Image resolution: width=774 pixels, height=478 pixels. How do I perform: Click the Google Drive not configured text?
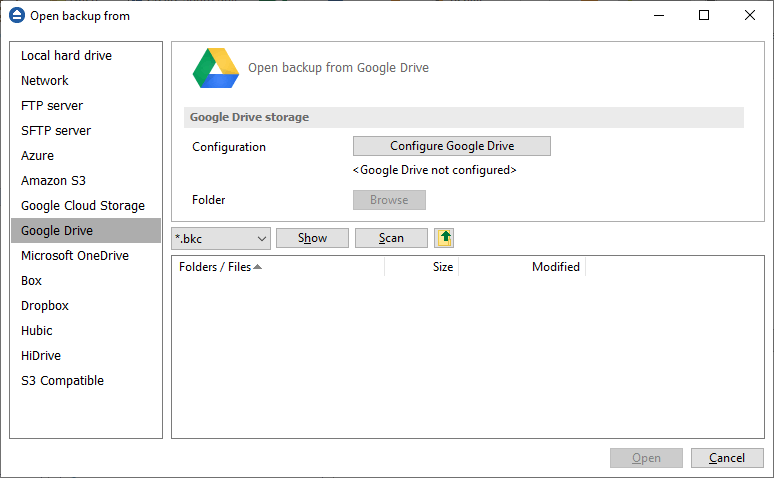click(434, 170)
